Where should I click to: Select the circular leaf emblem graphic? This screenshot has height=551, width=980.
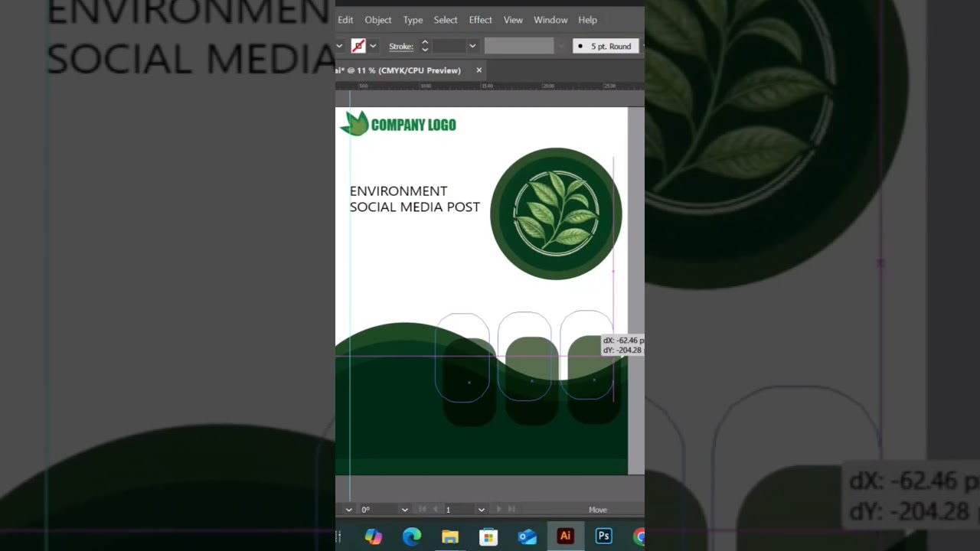[x=556, y=214]
